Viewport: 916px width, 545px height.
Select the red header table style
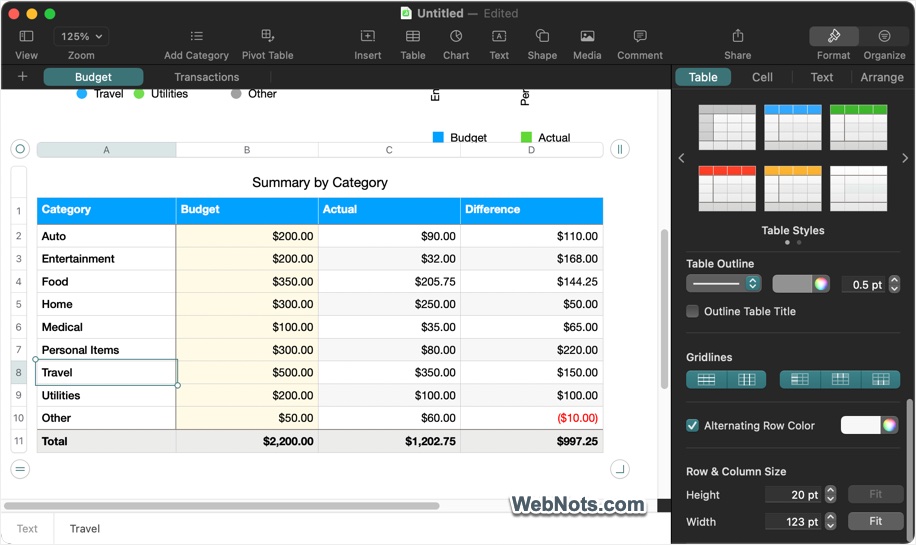727,189
